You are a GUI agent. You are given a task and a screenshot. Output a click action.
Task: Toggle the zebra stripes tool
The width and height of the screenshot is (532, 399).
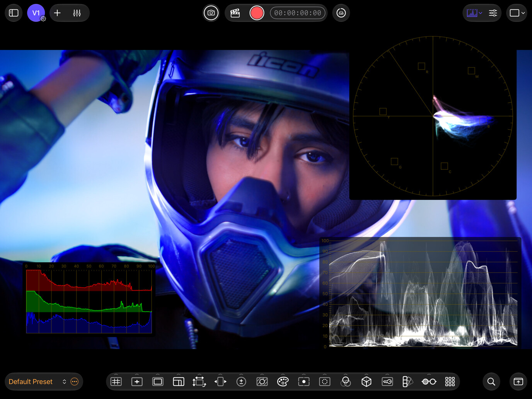pos(262,382)
